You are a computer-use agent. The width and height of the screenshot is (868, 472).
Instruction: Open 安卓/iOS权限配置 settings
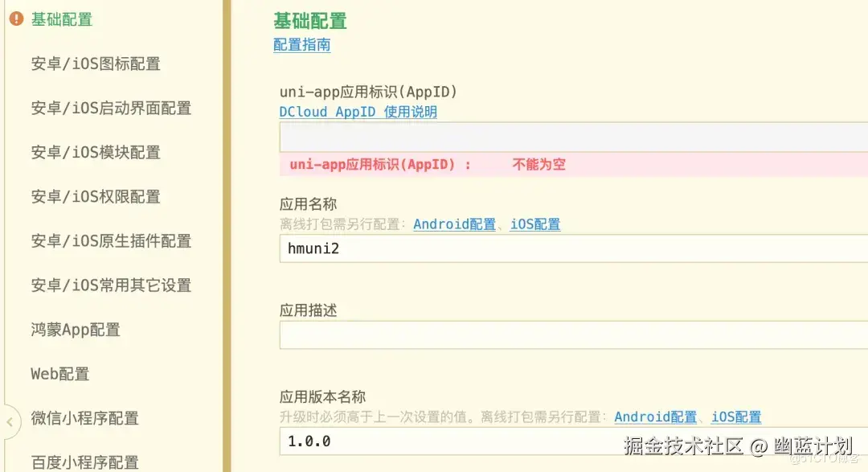96,196
